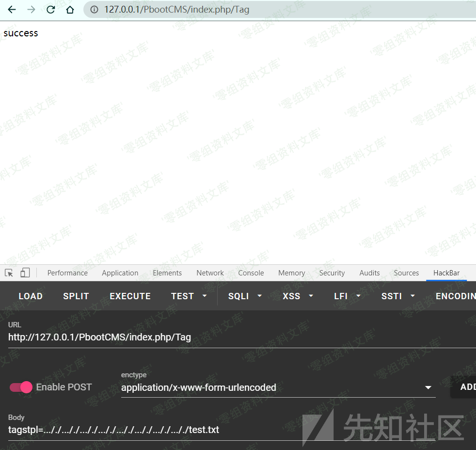Click the EXECUTE action in HackBar
The height and width of the screenshot is (450, 476).
pyautogui.click(x=130, y=296)
